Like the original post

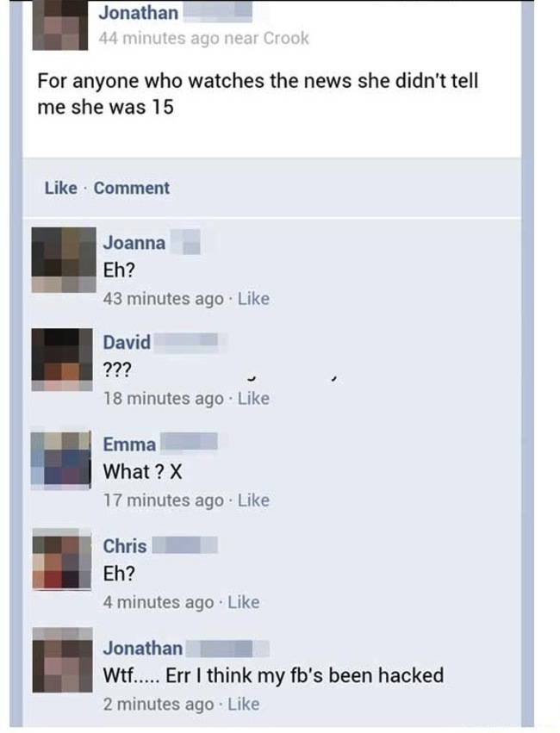click(x=61, y=188)
